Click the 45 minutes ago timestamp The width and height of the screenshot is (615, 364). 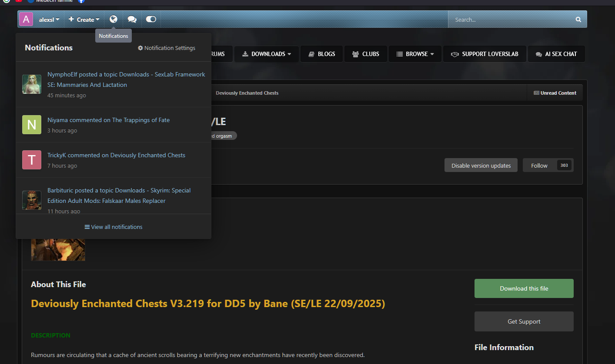coord(67,96)
